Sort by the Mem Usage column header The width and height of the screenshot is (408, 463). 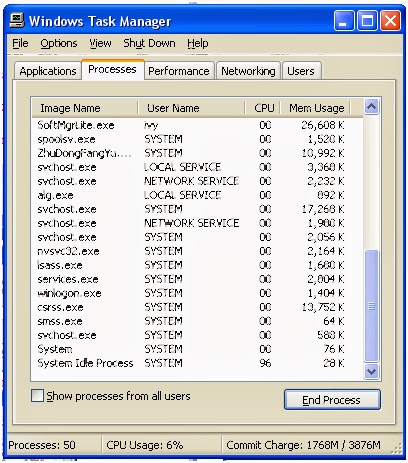pos(315,108)
